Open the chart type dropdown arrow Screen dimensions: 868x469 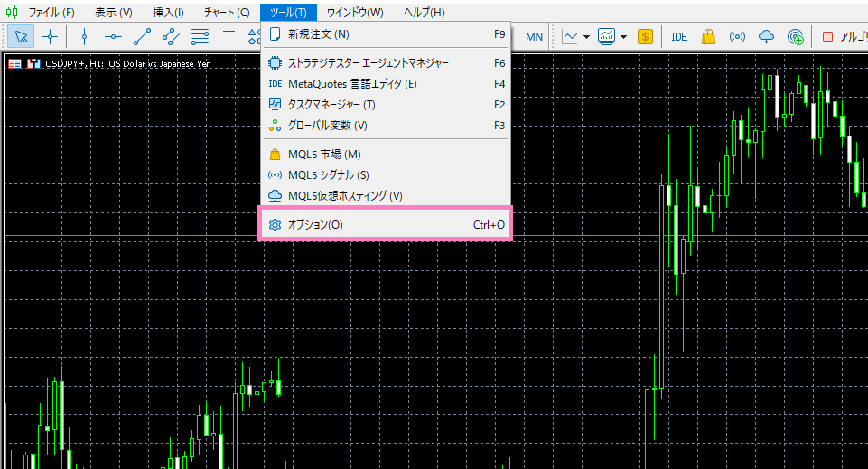pyautogui.click(x=586, y=37)
